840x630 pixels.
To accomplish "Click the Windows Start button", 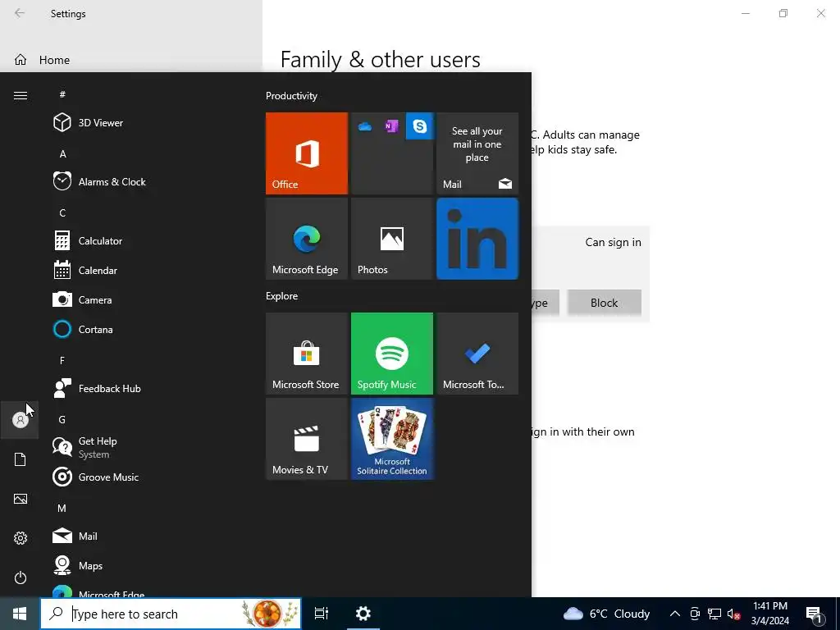I will (20, 614).
